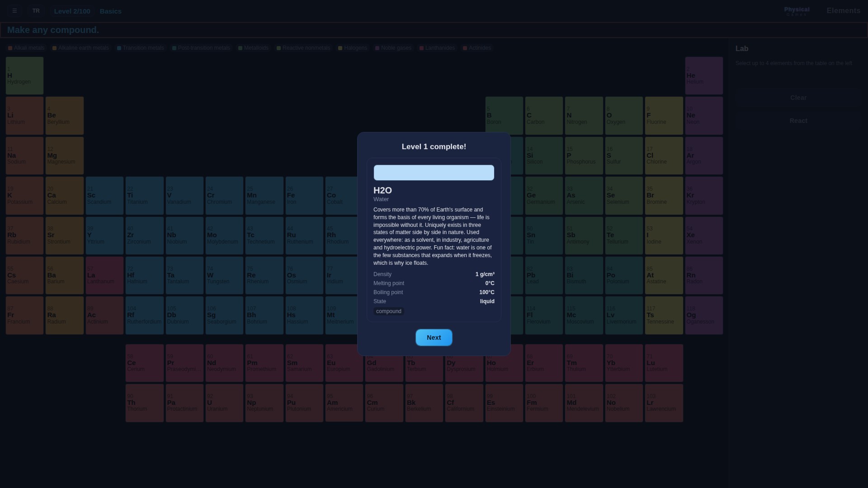Click the Alkali metals legend swatch
Image resolution: width=868 pixels, height=488 pixels.
[x=10, y=48]
